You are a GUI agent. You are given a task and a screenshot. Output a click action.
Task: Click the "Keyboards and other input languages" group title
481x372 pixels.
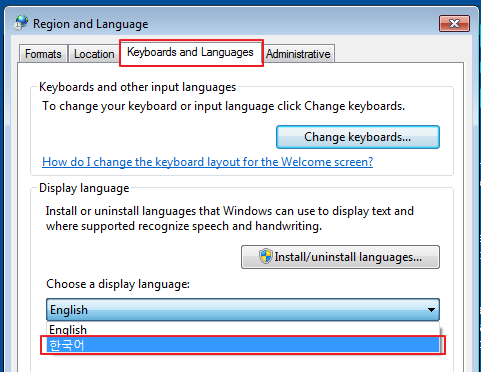click(x=137, y=87)
